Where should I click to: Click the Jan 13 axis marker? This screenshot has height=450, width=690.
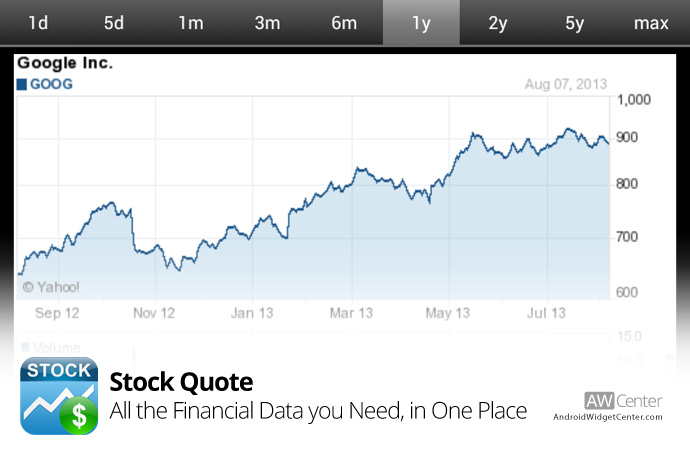[x=251, y=313]
